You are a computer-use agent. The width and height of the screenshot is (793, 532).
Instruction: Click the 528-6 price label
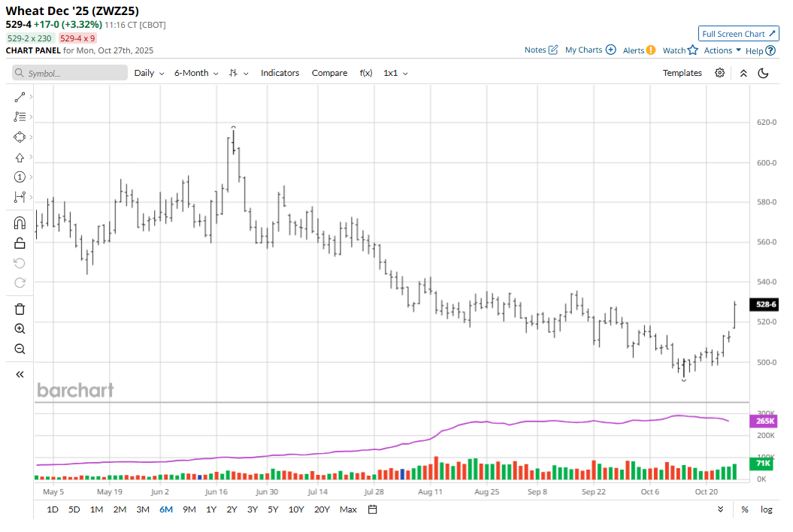click(764, 304)
